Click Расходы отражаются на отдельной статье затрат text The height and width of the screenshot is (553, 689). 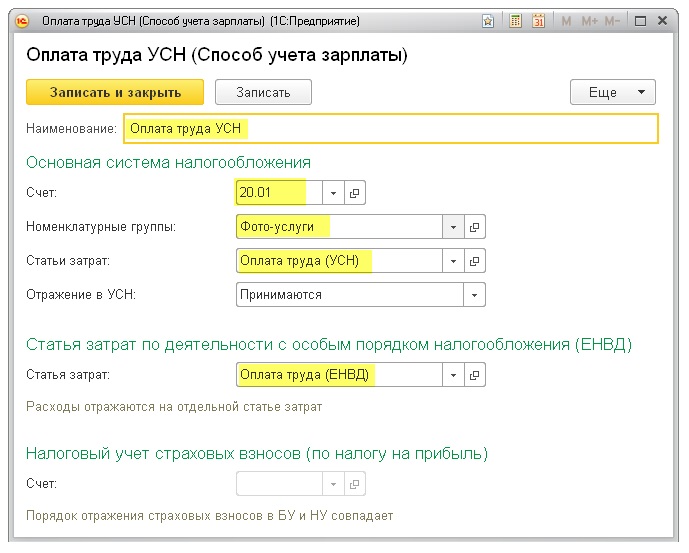(x=174, y=407)
